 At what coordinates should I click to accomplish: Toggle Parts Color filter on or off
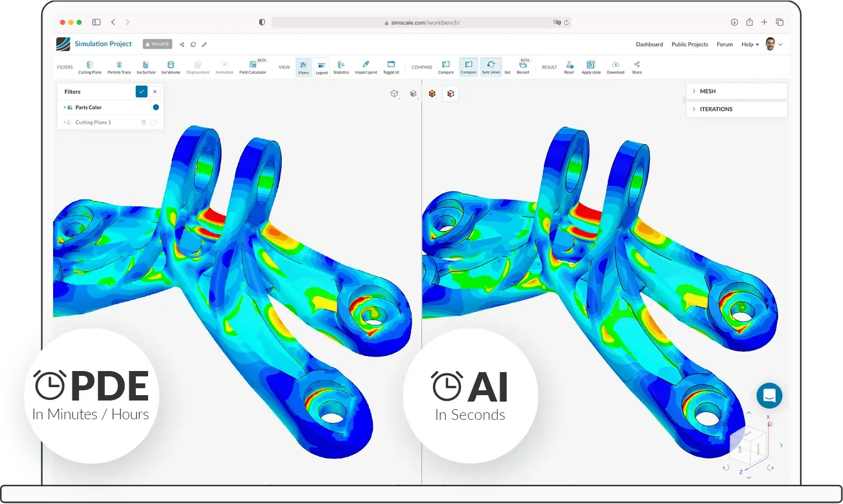pyautogui.click(x=156, y=107)
